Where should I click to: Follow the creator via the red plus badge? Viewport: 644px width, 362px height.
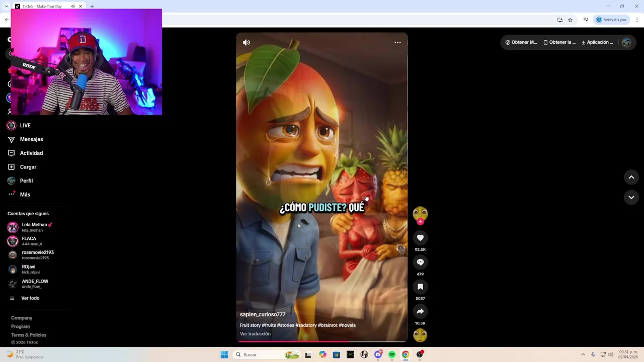(420, 222)
